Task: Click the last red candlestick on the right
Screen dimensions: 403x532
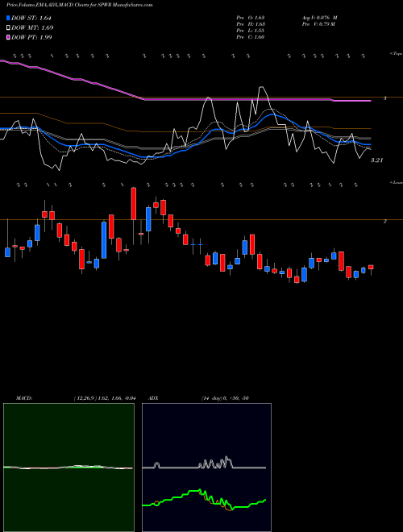Action: [371, 268]
